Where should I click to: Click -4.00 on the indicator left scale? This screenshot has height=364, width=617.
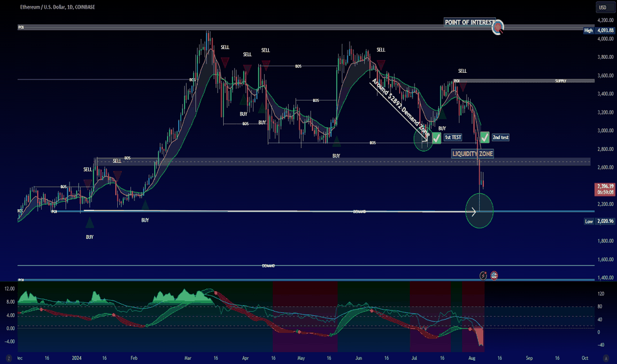click(10, 341)
